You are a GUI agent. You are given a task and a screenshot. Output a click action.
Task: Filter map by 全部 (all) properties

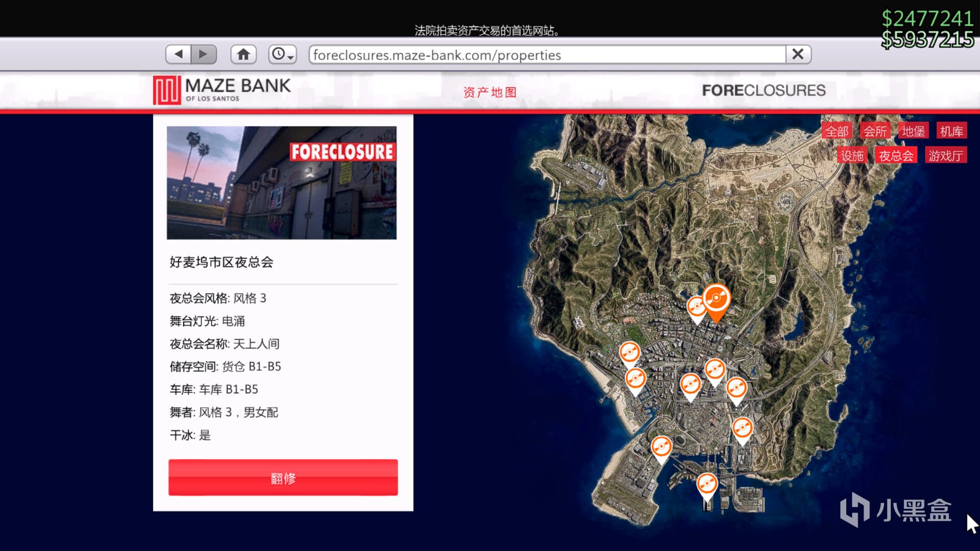pos(837,131)
